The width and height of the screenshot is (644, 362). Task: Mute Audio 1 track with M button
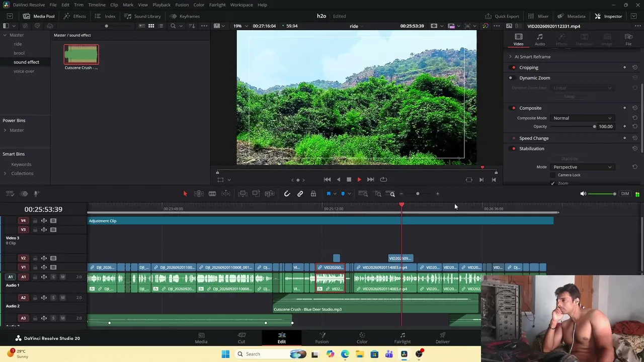62,277
